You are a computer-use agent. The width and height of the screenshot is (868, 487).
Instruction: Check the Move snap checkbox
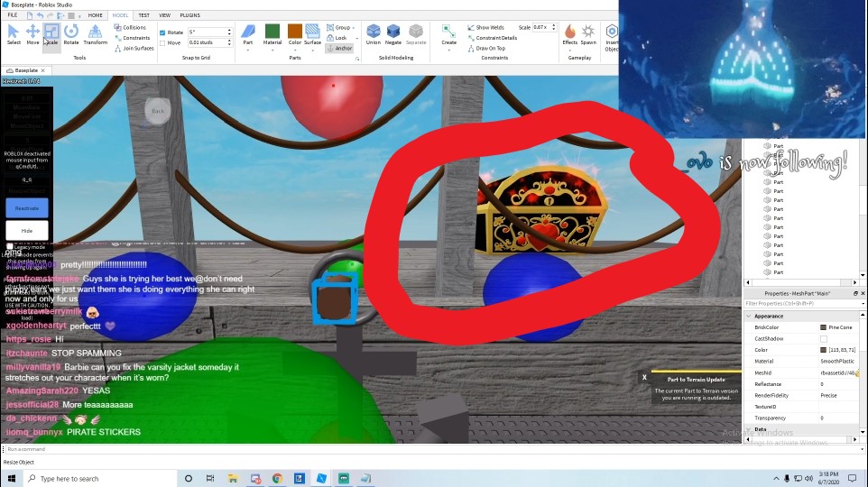point(162,42)
